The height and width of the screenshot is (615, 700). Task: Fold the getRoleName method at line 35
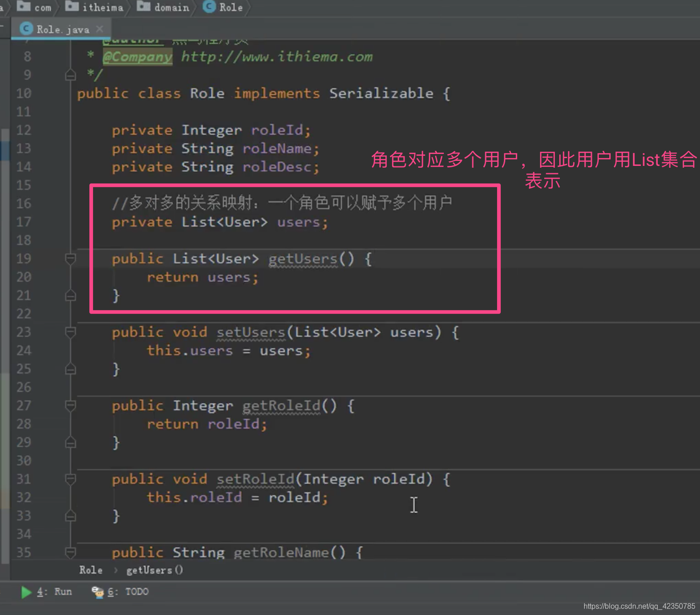click(x=71, y=552)
